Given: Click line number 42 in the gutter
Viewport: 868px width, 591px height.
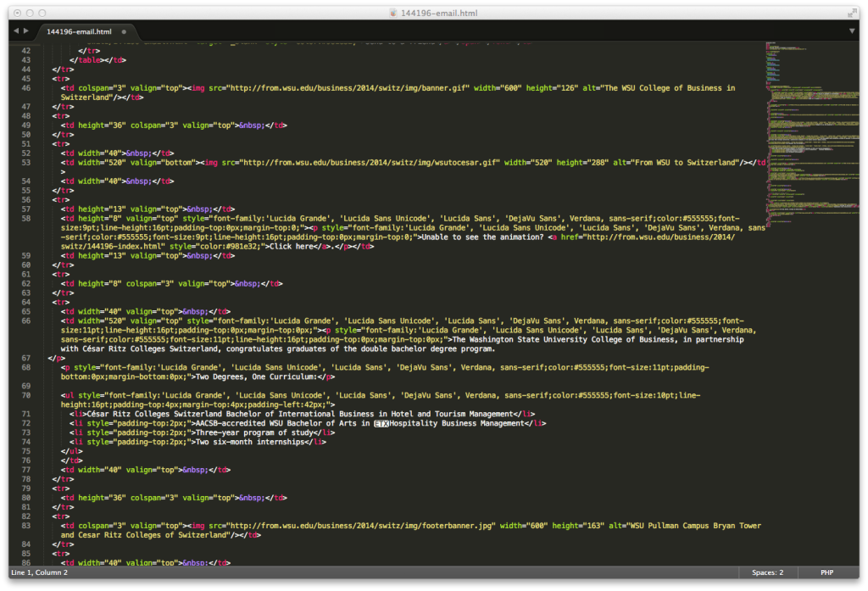Looking at the screenshot, I should click(x=26, y=50).
